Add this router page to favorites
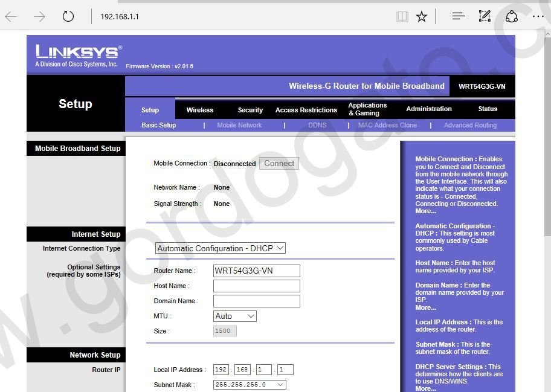 tap(421, 16)
